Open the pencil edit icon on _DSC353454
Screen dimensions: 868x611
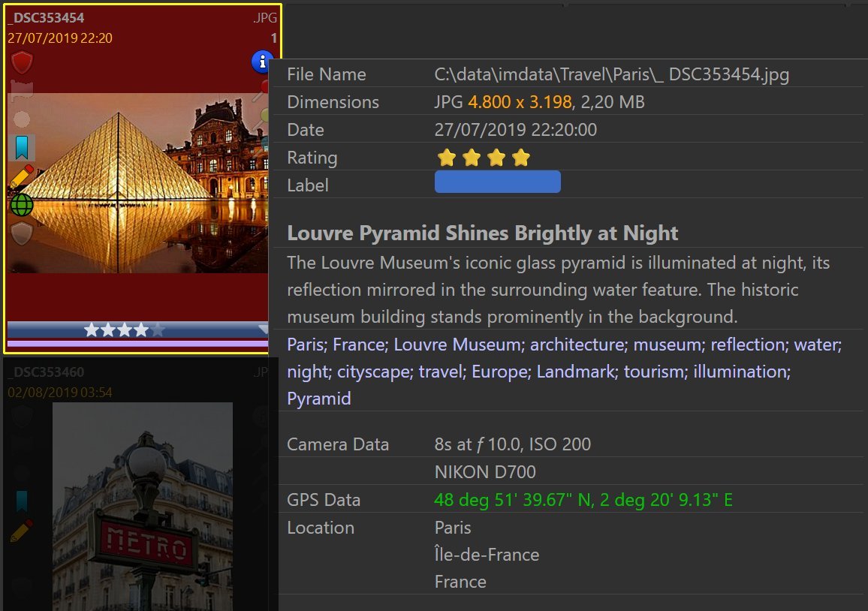22,176
